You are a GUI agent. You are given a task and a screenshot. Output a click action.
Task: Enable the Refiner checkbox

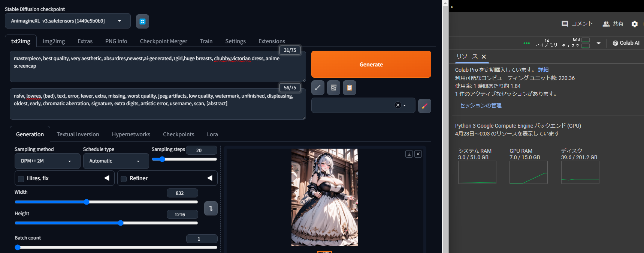[124, 179]
